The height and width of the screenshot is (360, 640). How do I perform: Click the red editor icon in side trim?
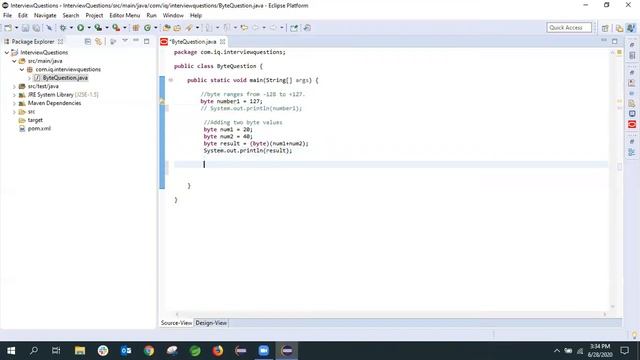[x=632, y=124]
